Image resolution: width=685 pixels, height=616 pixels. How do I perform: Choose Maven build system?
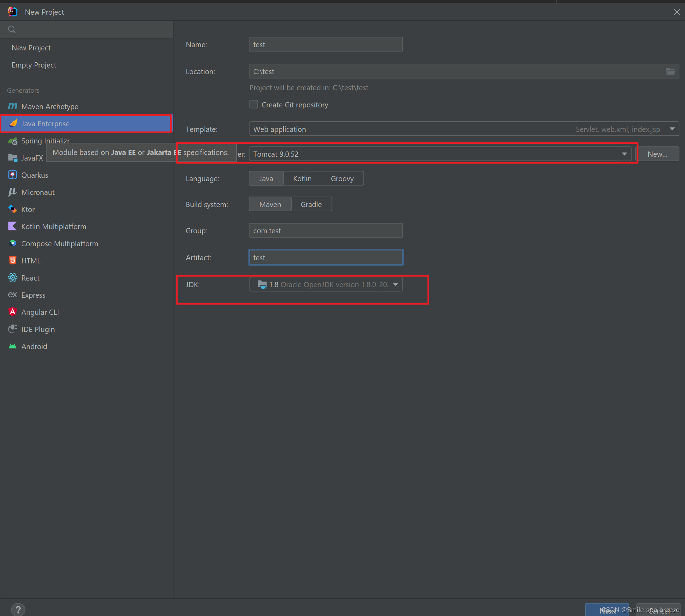click(x=270, y=204)
